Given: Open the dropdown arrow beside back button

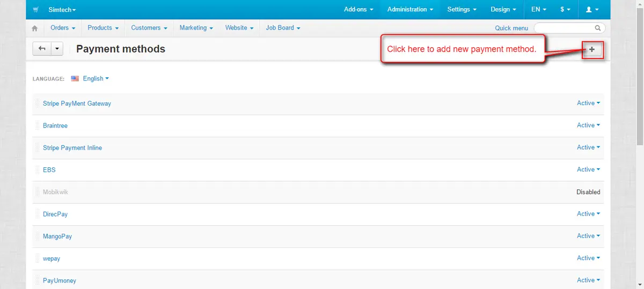Looking at the screenshot, I should tap(57, 49).
